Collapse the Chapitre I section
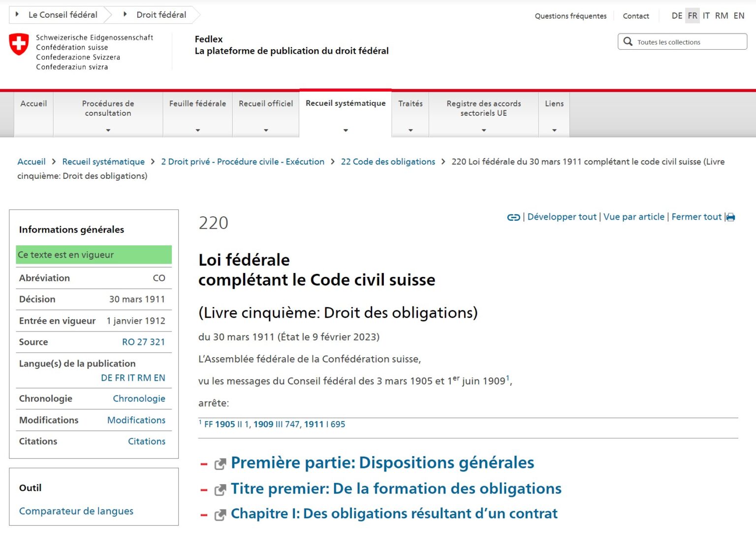The height and width of the screenshot is (533, 756). click(x=204, y=515)
